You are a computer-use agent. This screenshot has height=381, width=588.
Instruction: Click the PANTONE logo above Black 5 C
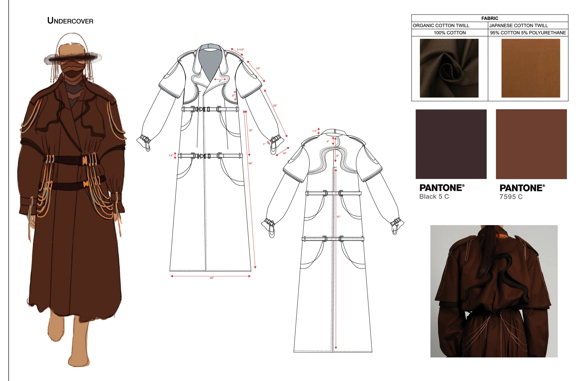(x=442, y=188)
